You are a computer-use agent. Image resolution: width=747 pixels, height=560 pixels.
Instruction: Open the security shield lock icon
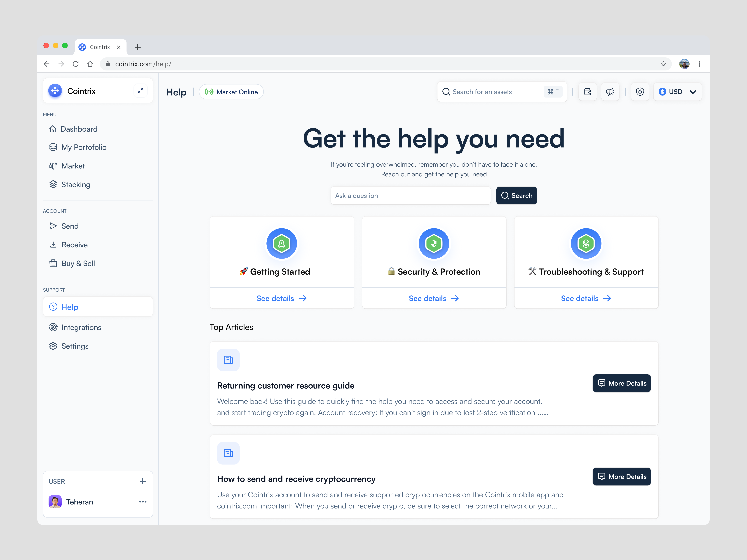coord(640,91)
